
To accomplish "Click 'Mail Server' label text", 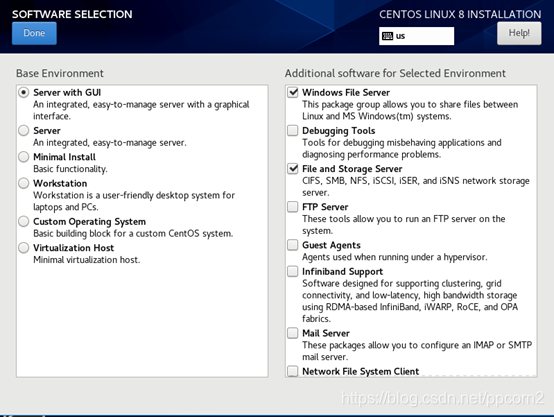I will click(326, 333).
